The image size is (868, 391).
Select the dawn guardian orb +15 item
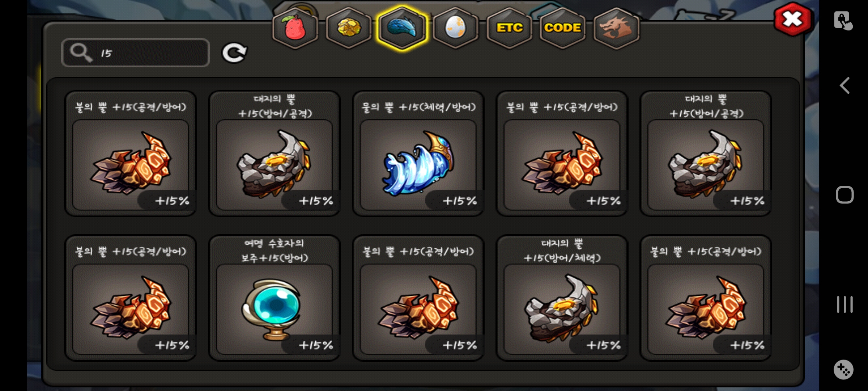(275, 298)
